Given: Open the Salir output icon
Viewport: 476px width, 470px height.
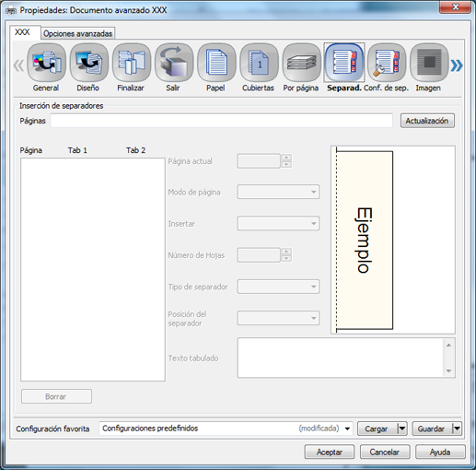Looking at the screenshot, I should coord(174,63).
